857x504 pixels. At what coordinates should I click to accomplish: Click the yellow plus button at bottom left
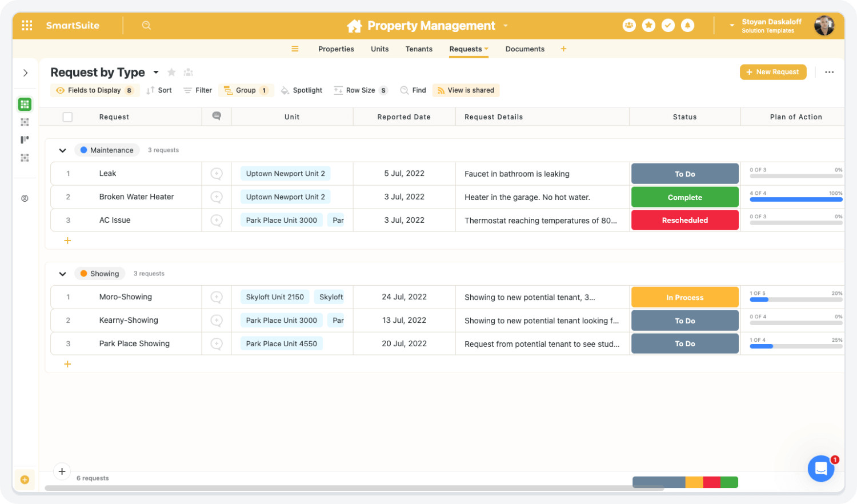point(25,479)
